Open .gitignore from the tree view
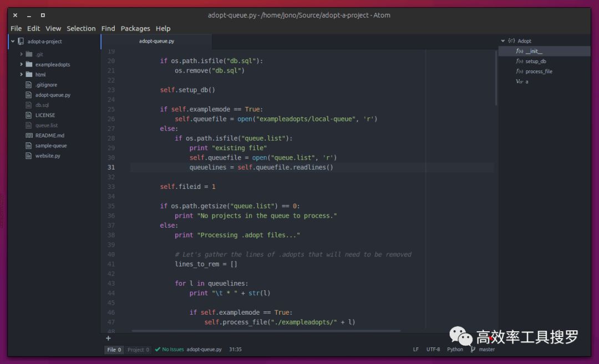The width and height of the screenshot is (599, 364). point(46,85)
